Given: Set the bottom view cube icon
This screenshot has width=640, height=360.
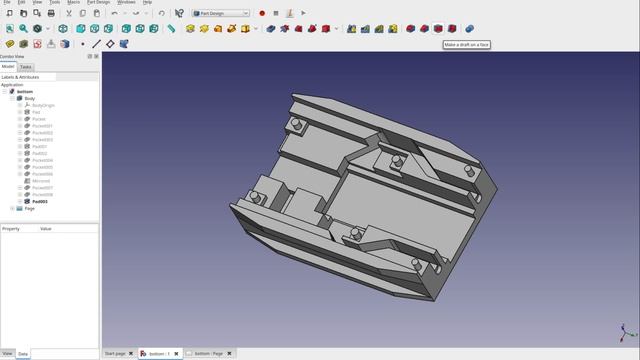Looking at the screenshot, I should [140, 29].
